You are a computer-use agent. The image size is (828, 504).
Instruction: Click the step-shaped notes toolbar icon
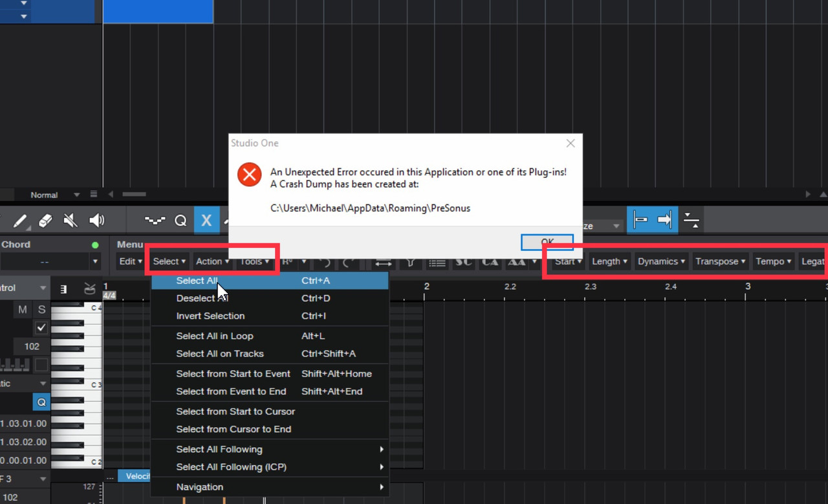click(x=155, y=221)
